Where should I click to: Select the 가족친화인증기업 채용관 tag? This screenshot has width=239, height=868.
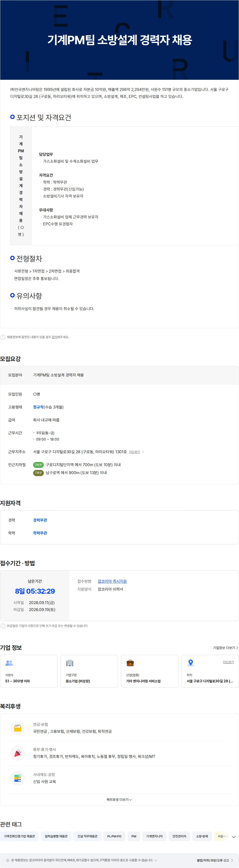(x=19, y=836)
